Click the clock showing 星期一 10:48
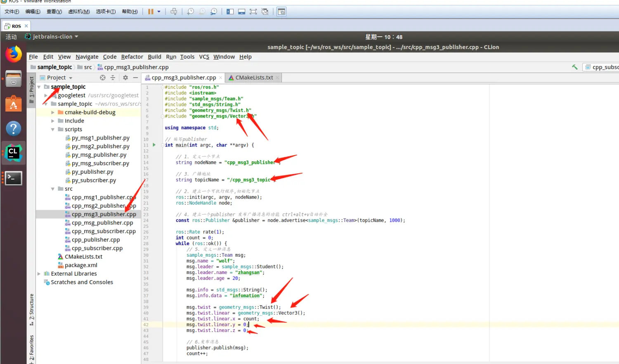The width and height of the screenshot is (619, 364). coord(384,37)
